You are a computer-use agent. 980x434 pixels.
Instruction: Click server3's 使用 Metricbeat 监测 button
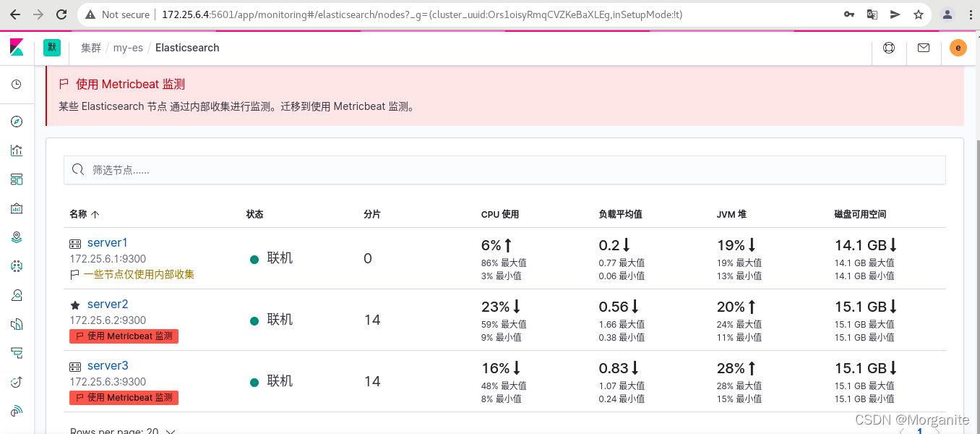(x=124, y=398)
